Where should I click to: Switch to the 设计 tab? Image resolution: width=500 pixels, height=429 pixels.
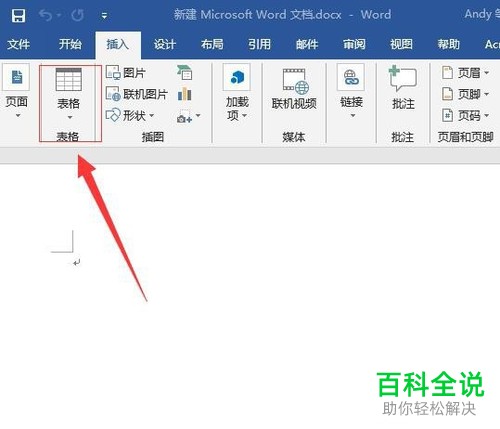pos(165,44)
